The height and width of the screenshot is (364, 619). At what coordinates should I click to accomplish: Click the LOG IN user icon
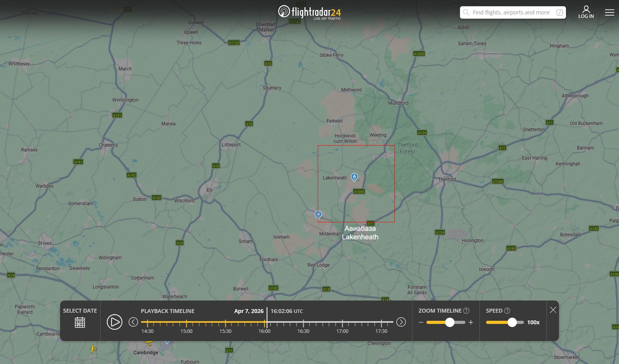pyautogui.click(x=586, y=12)
